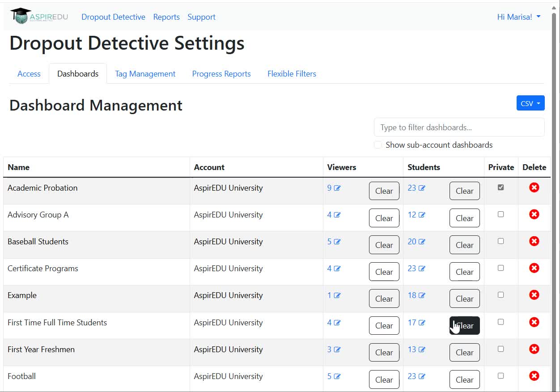The height and width of the screenshot is (392, 560).
Task: Delete the Baseball Students dashboard
Action: tap(534, 241)
